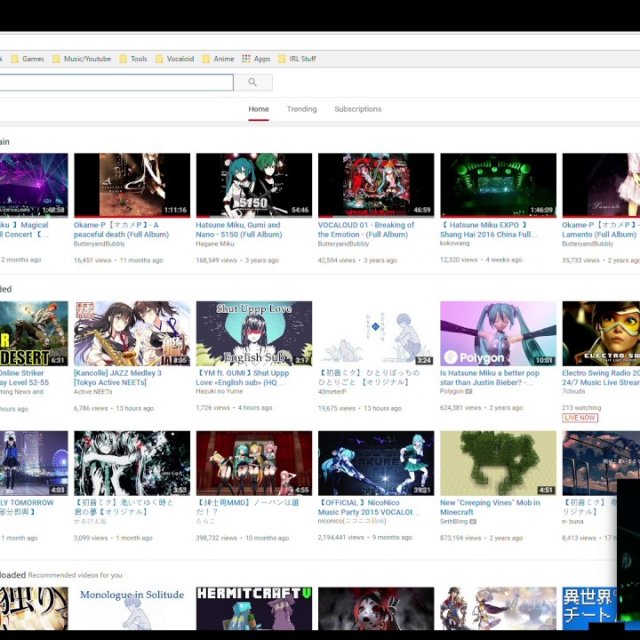Open Okame-P A peaceful death album thumbnail
Screen dimensions: 640x640
tap(132, 185)
